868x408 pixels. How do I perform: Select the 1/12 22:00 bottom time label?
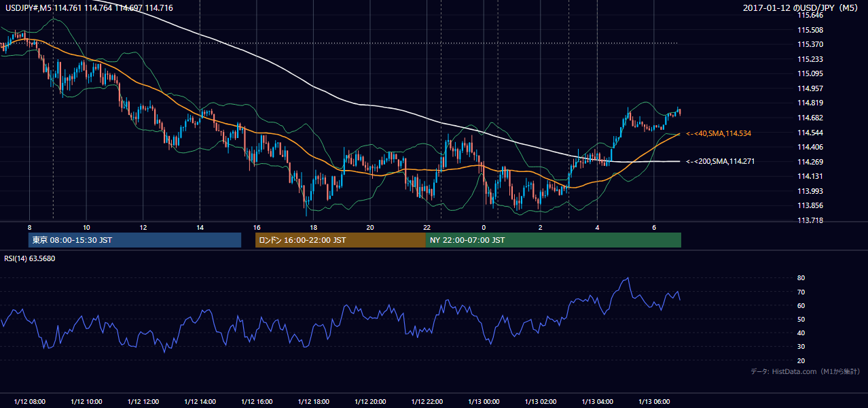tap(427, 402)
